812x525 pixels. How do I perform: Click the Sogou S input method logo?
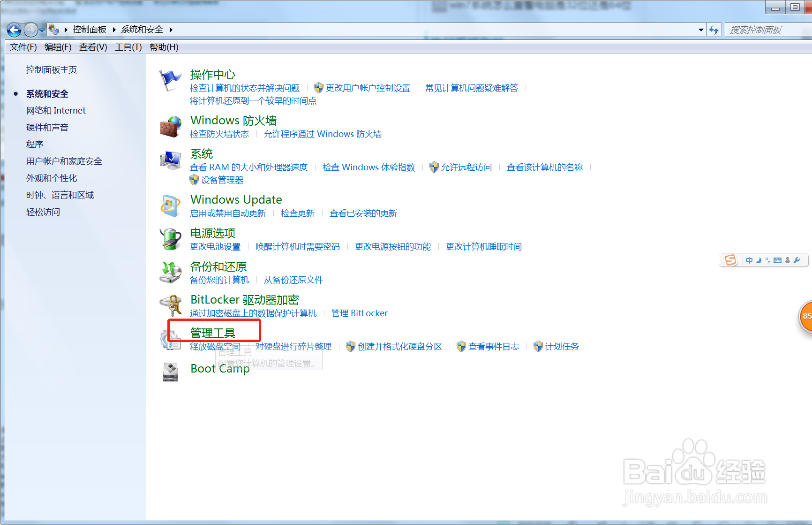(730, 260)
